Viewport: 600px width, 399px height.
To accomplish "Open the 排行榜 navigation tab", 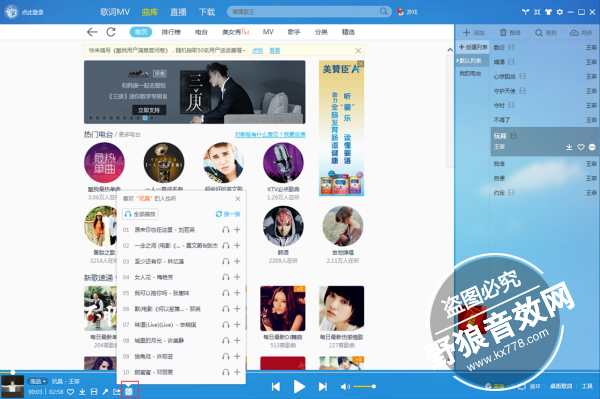I will [171, 32].
